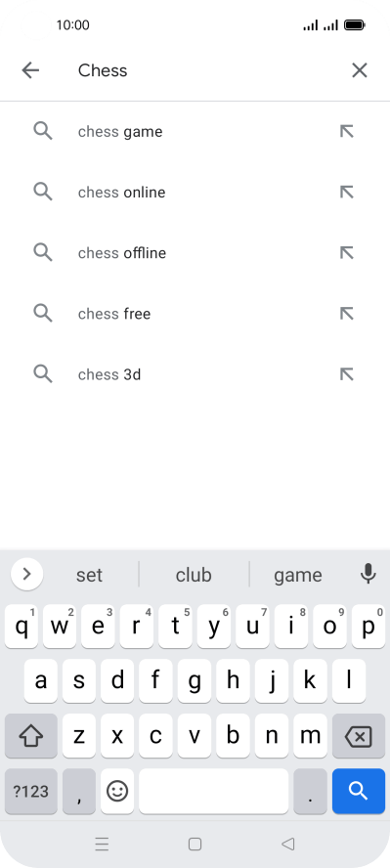The height and width of the screenshot is (868, 390).
Task: Expand the keyboard suggestion strip chevron
Action: 26,574
